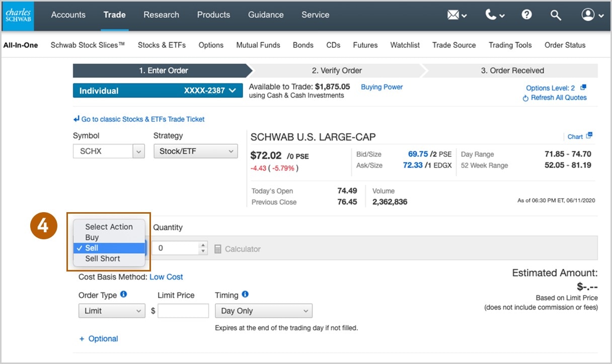Image resolution: width=612 pixels, height=364 pixels.
Task: Click the Options Level pop-out icon
Action: (x=583, y=87)
